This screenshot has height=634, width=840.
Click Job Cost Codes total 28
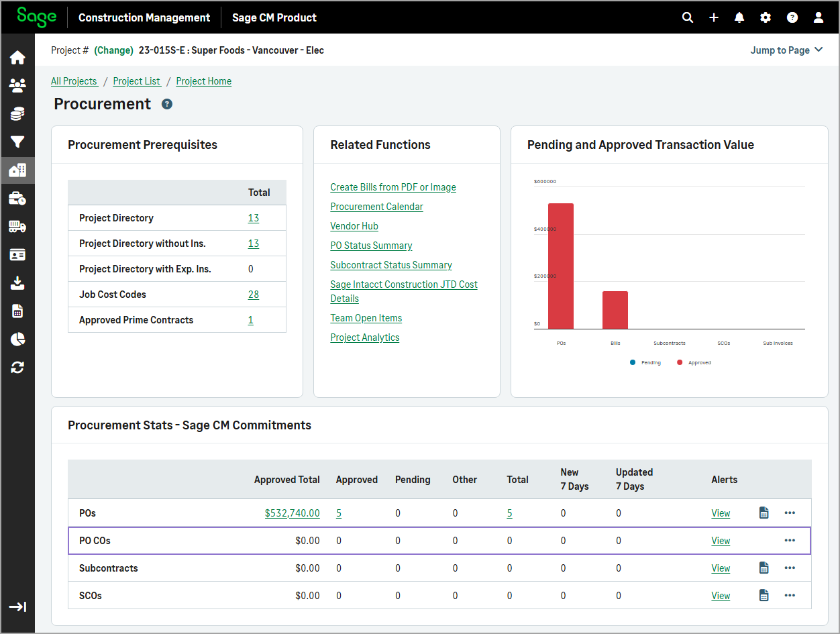(x=253, y=295)
